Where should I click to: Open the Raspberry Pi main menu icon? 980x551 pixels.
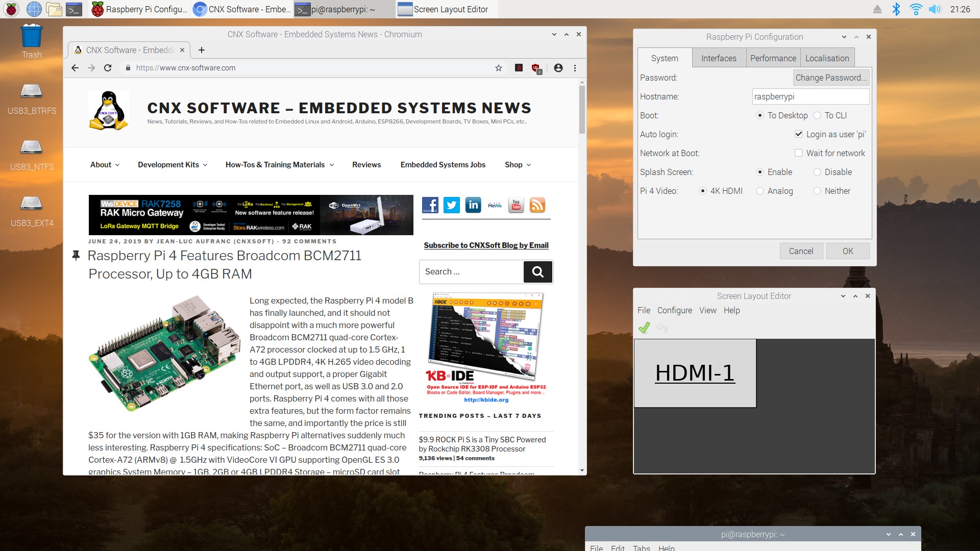coord(11,9)
